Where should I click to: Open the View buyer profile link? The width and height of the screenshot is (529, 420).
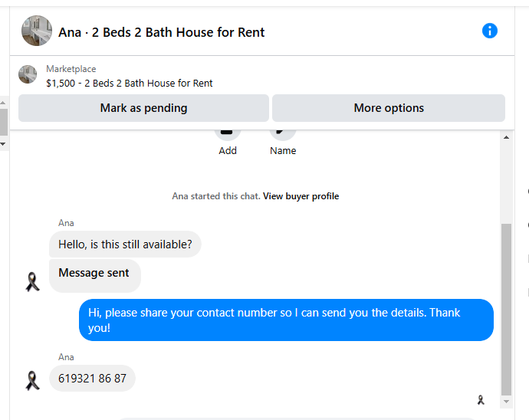pos(301,196)
